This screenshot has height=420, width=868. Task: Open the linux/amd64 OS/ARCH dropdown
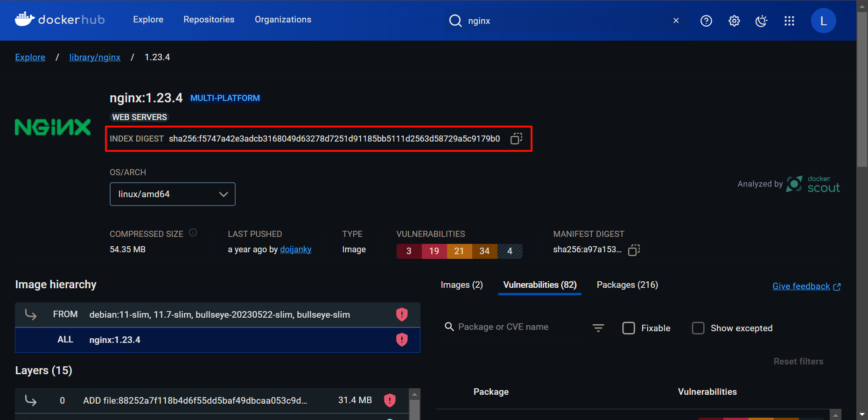click(x=173, y=194)
